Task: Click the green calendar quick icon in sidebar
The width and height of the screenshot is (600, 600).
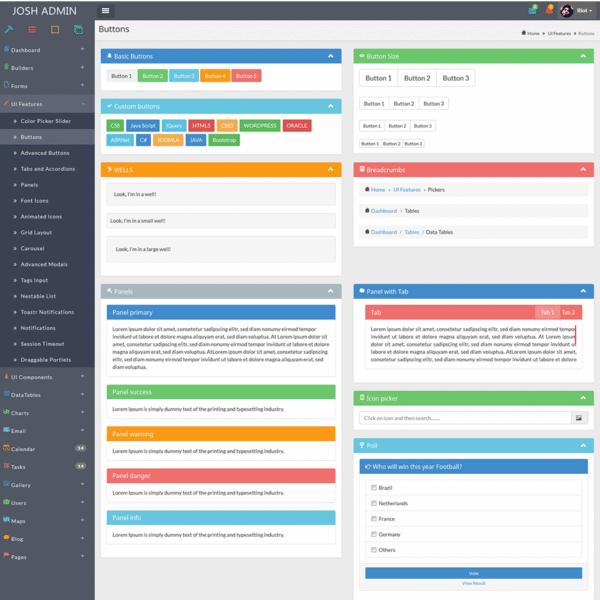Action: (78, 29)
